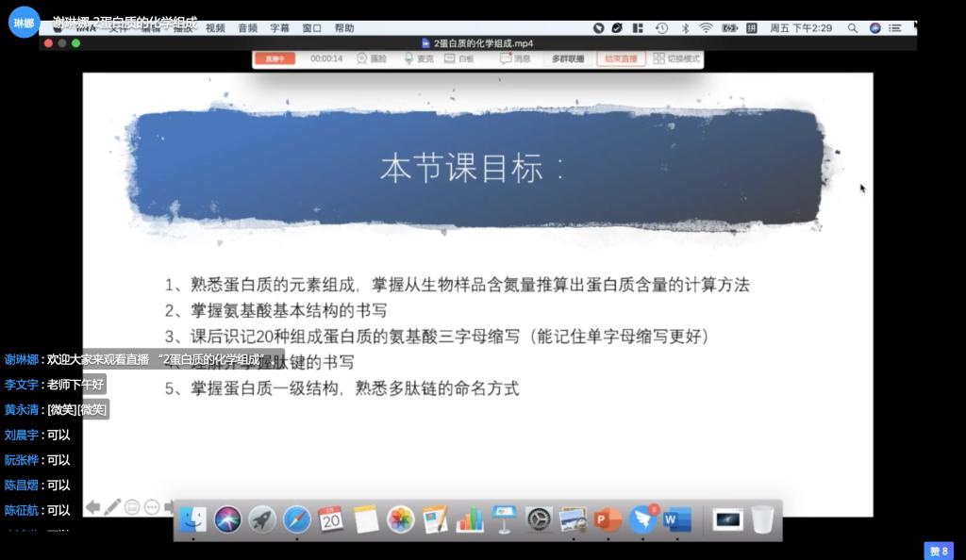Toggle the 露脸 camera on

(368, 58)
